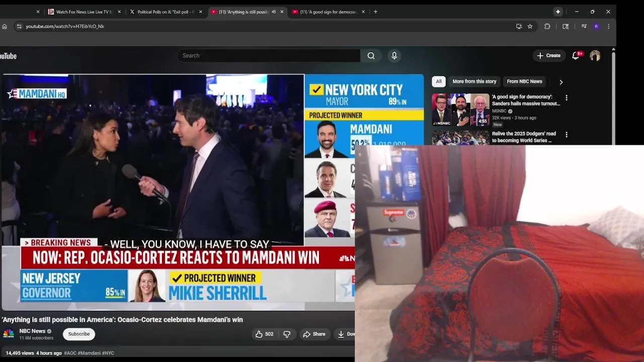Close the Political Polls on X tab
644x362 pixels.
tap(201, 12)
